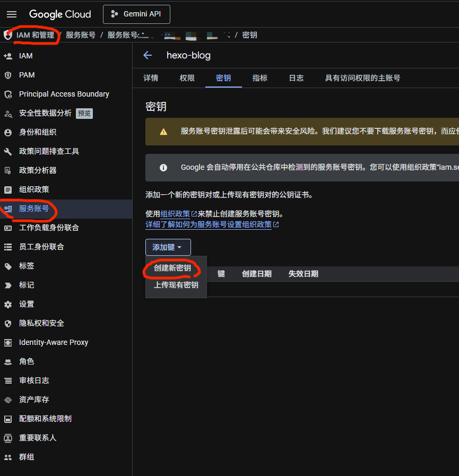459x476 pixels.
Task: Open the Gemini API panel
Action: click(136, 14)
